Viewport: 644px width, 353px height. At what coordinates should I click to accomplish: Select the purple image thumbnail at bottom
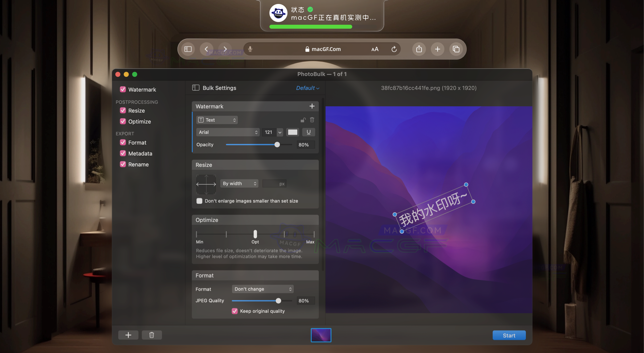pyautogui.click(x=321, y=335)
